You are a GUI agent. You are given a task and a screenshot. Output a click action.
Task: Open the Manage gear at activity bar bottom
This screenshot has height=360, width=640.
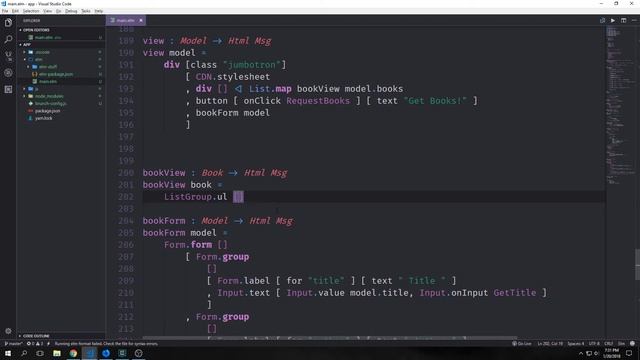(x=8, y=331)
